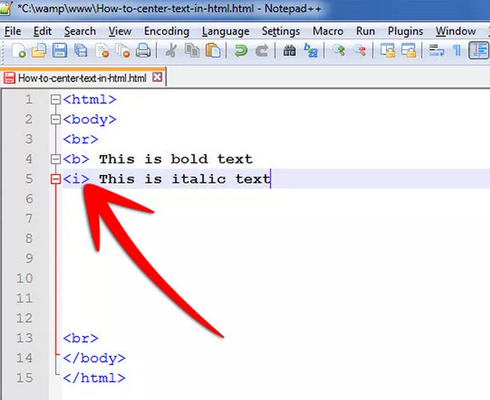
Task: Open the Edit menu
Action: click(42, 31)
